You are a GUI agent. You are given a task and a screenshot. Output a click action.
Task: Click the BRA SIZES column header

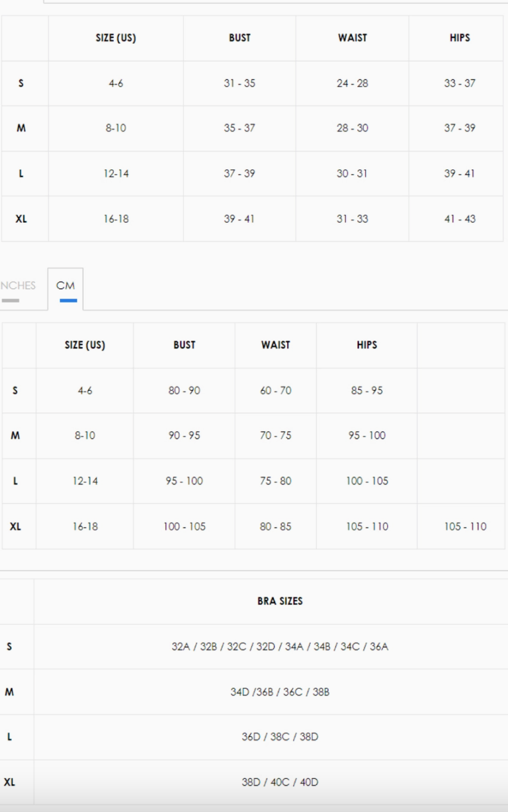tap(280, 601)
